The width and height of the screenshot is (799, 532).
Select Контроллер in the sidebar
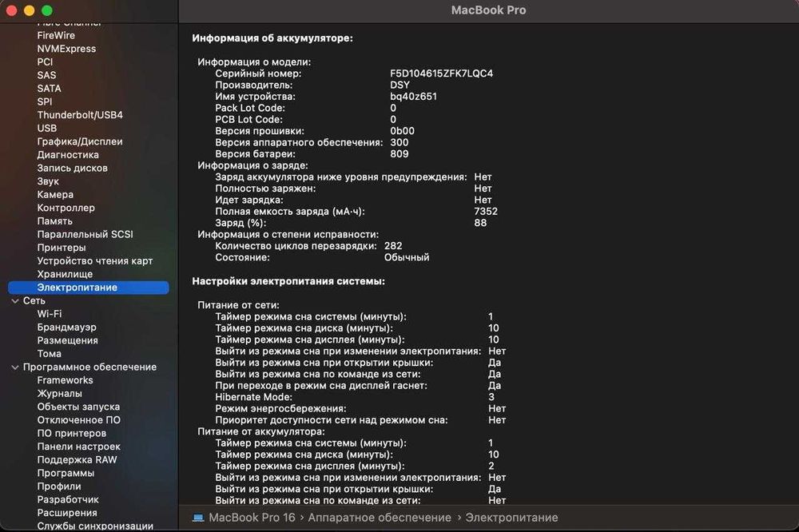coord(66,208)
